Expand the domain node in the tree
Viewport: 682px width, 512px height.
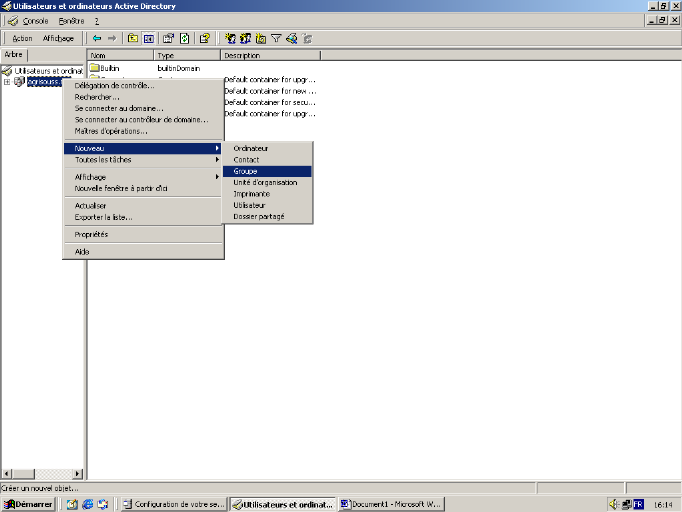point(7,82)
